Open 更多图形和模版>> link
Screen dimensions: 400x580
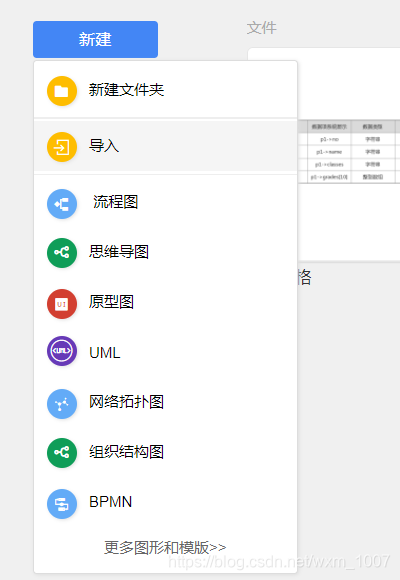165,548
